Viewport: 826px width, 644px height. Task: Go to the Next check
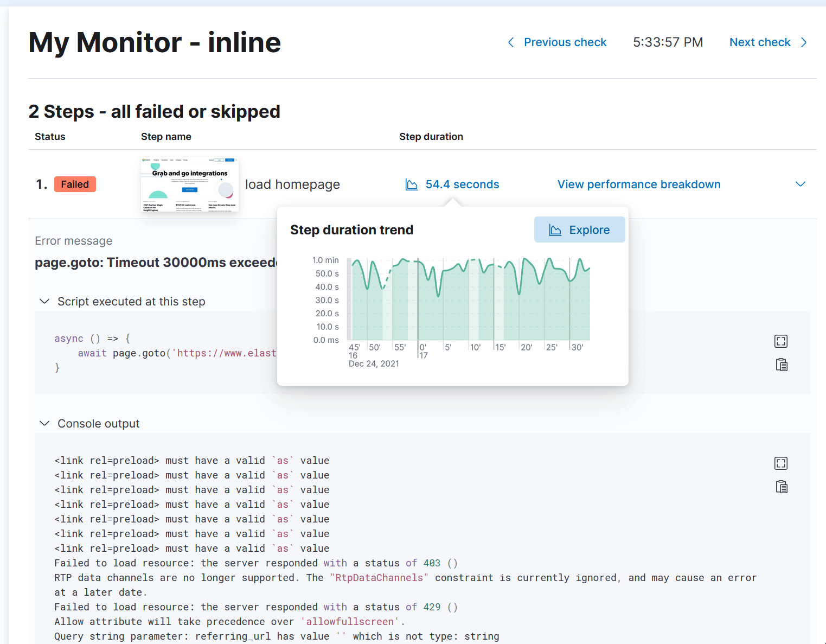[760, 42]
